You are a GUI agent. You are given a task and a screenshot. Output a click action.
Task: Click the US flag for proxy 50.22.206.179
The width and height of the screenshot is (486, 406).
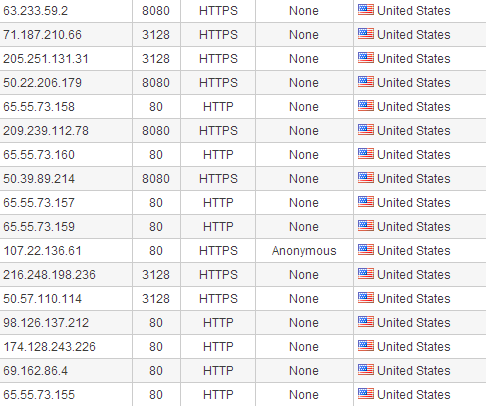(366, 82)
